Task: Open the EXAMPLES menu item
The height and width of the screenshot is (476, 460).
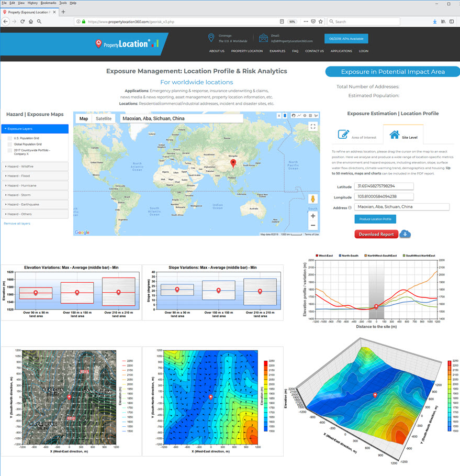Action: click(277, 51)
